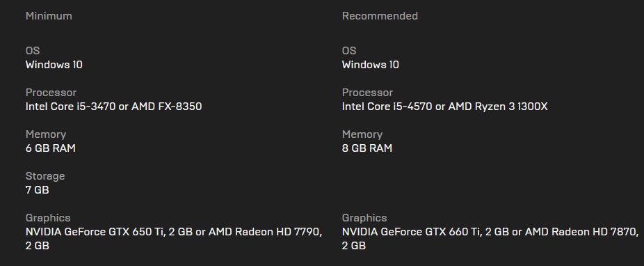Select the Minimum Memory label

46,134
